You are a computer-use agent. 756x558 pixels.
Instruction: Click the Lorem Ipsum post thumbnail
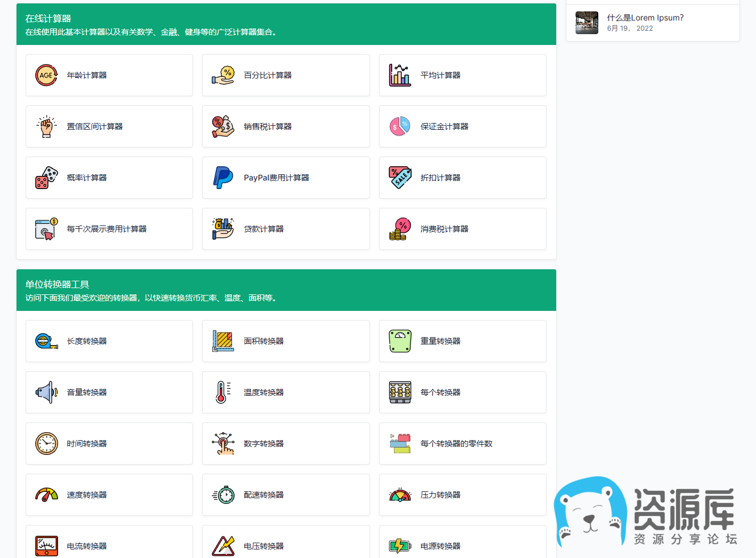(586, 23)
